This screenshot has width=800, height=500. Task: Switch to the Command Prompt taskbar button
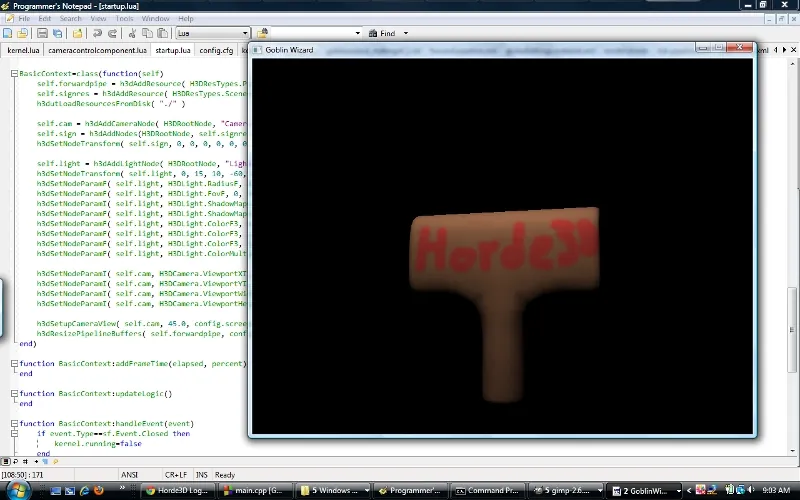tap(488, 491)
